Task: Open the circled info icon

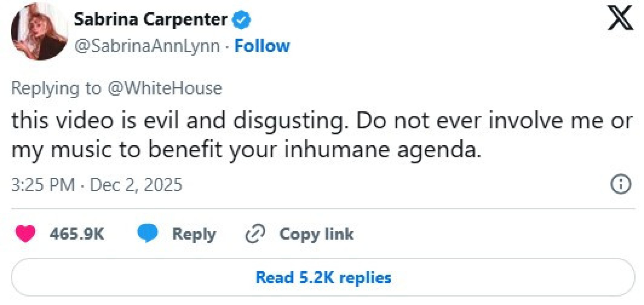Action: (x=621, y=184)
